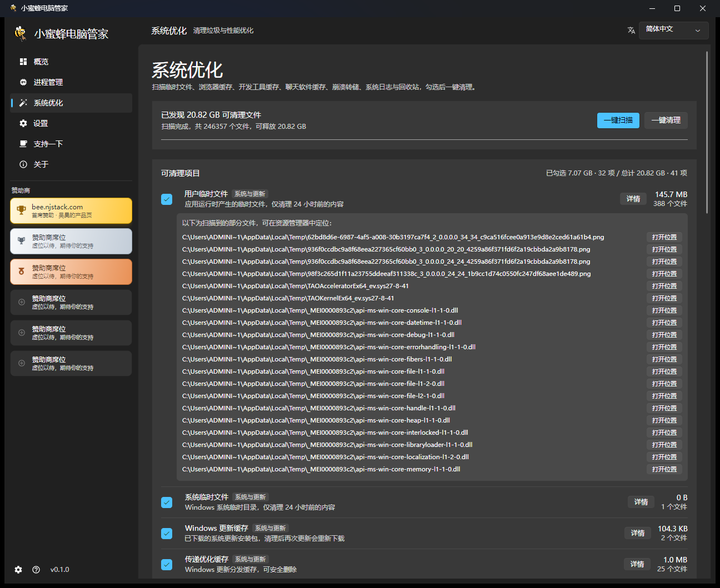Screen dimensions: 720x588
Task: Open the 简体中文 language dropdown
Action: click(674, 31)
